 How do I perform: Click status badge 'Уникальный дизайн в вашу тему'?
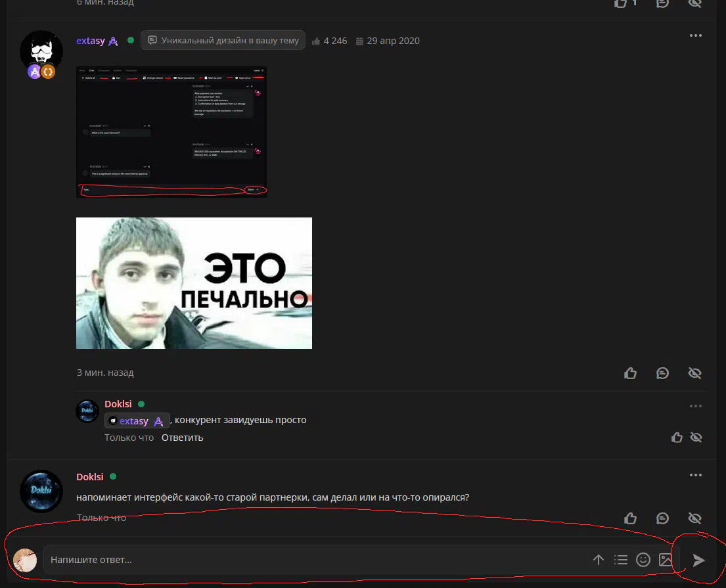coord(223,41)
